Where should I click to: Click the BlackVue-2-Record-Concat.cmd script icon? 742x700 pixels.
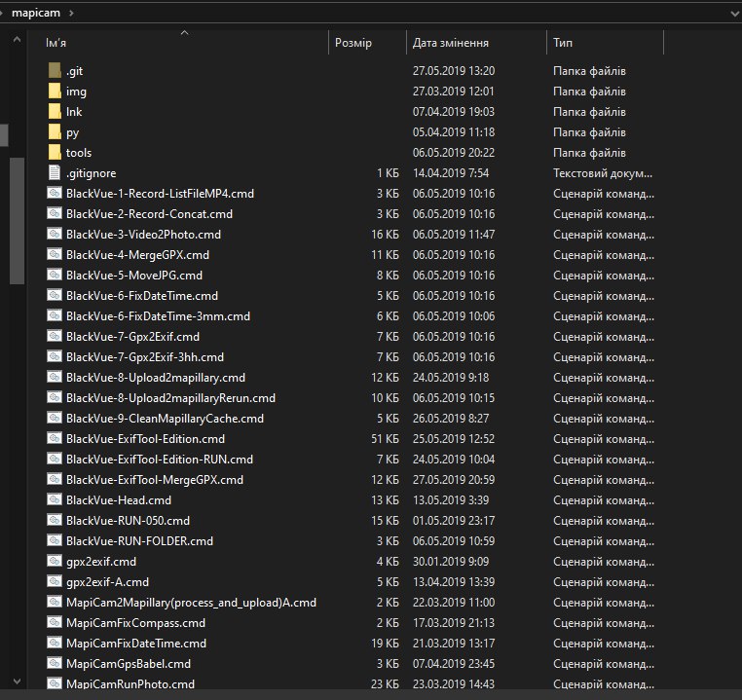click(55, 213)
